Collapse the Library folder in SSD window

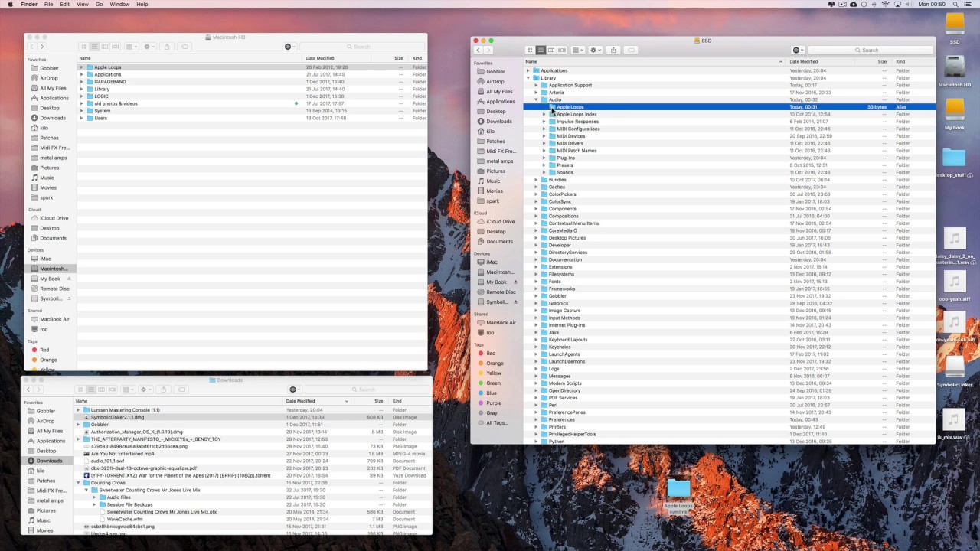click(528, 78)
